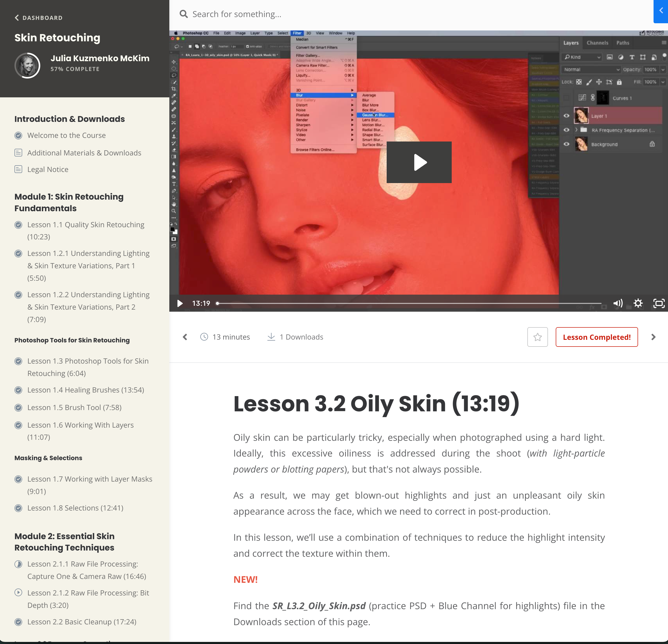This screenshot has width=668, height=644.
Task: Go to previous lesson chevron
Action: (x=185, y=337)
